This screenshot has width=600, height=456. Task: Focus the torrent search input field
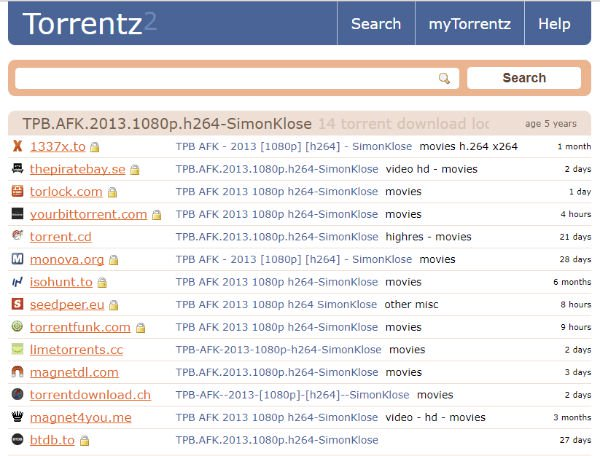pyautogui.click(x=237, y=78)
